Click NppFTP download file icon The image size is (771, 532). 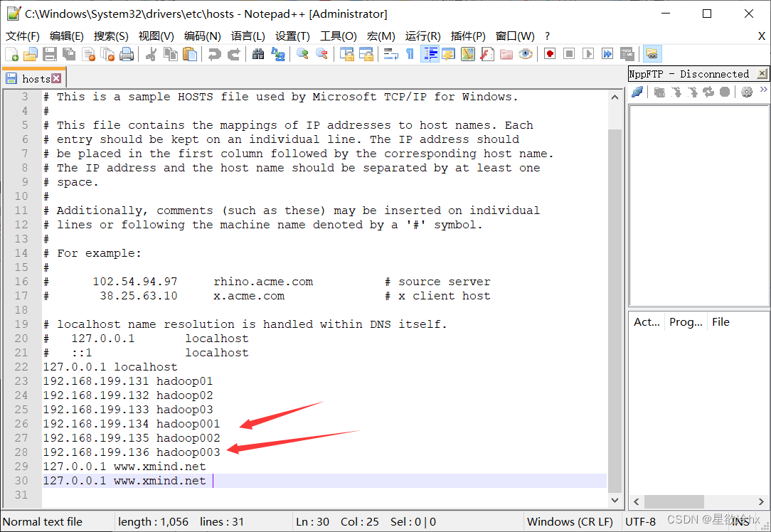[x=676, y=92]
